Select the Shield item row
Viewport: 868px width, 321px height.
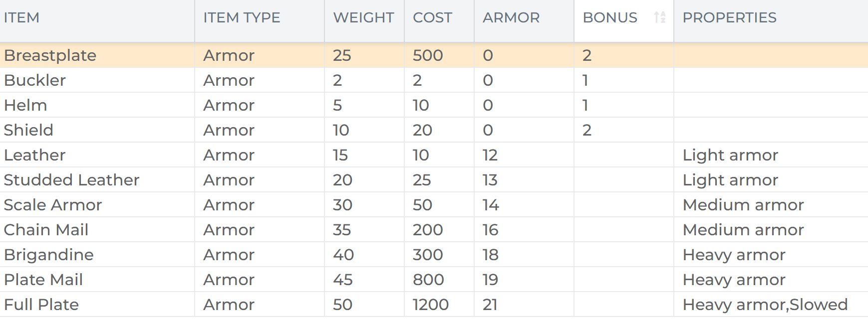434,130
